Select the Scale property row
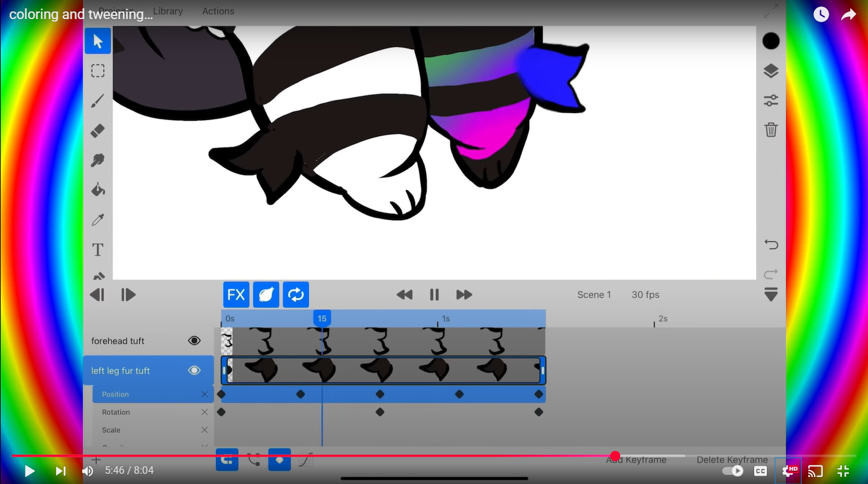The height and width of the screenshot is (484, 868). 153,430
